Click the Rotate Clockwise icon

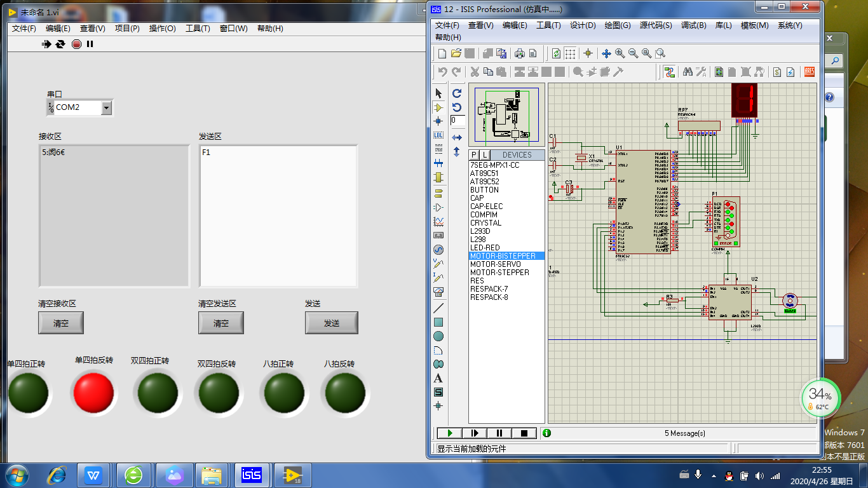click(457, 93)
